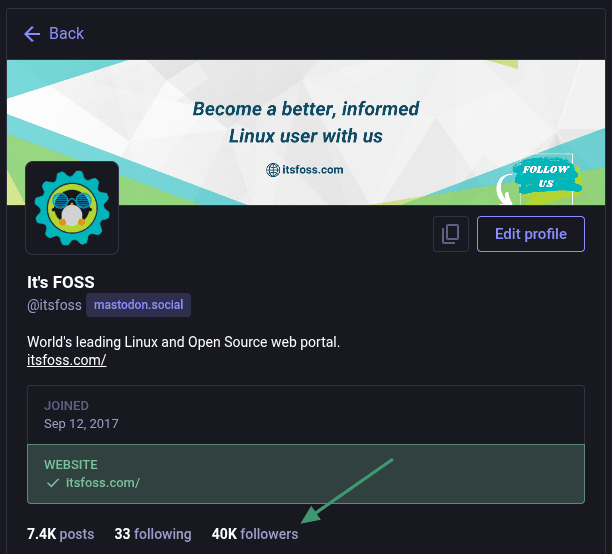Click the "Follow Us" banner graphic
The image size is (612, 554).
click(x=544, y=177)
